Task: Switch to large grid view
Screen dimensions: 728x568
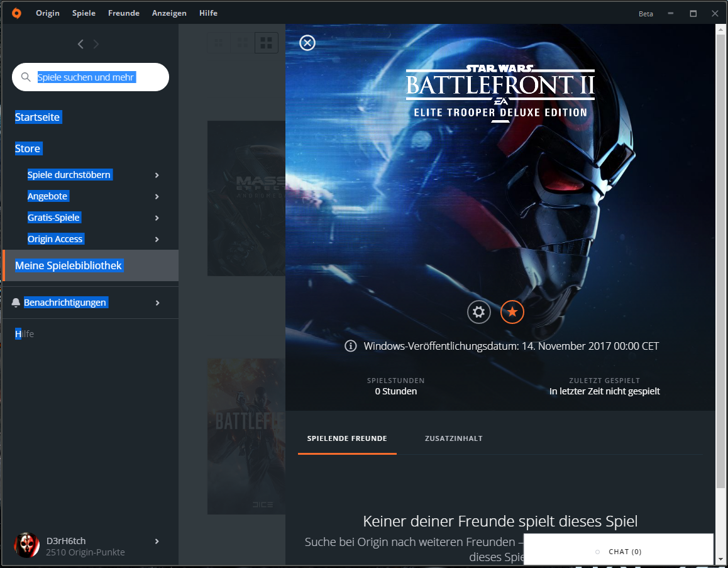Action: click(x=267, y=43)
